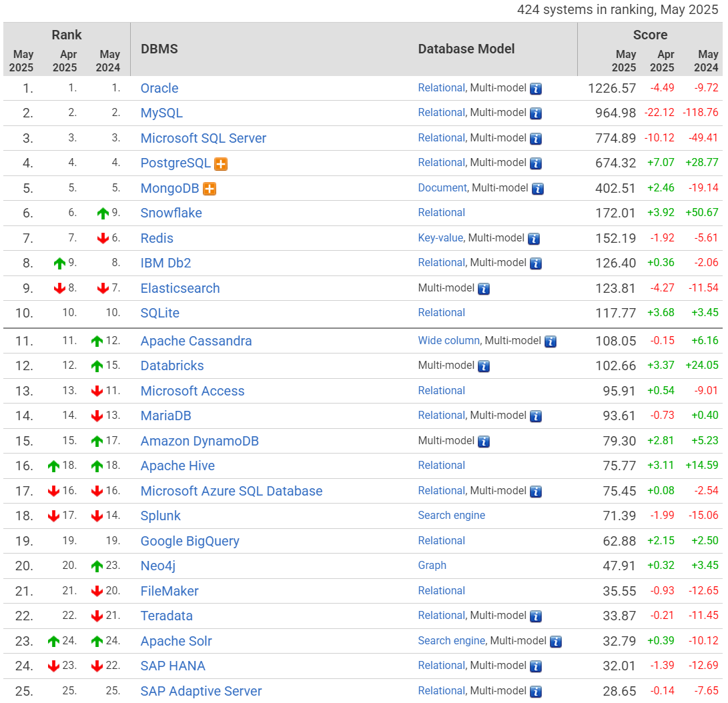Viewport: 728px width, 703px height.
Task: Open info icon in MongoDB row
Action: pyautogui.click(x=538, y=189)
